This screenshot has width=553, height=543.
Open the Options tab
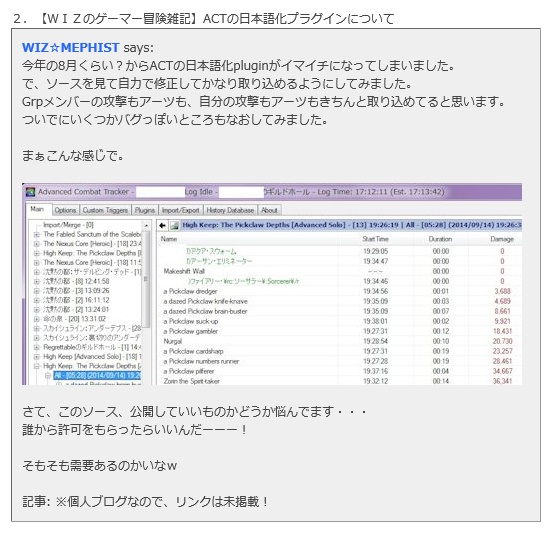pos(65,210)
